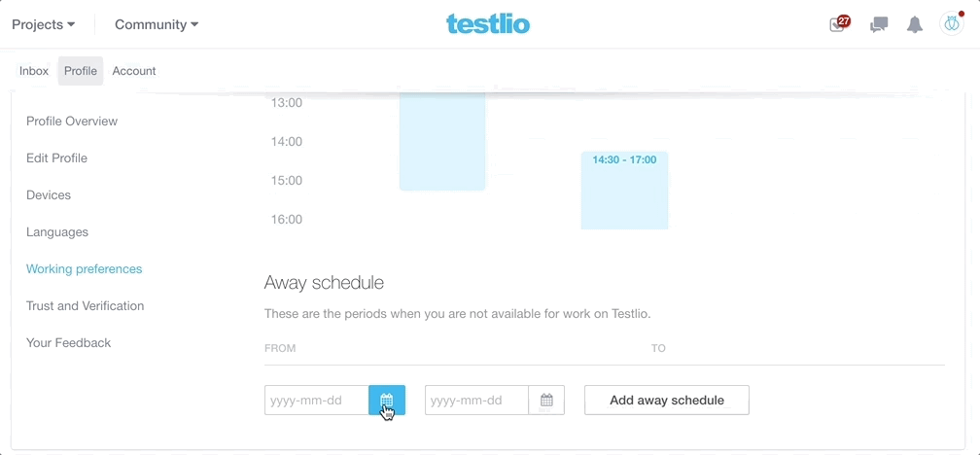The width and height of the screenshot is (980, 455).
Task: Open the Edit Profile section
Action: (56, 158)
